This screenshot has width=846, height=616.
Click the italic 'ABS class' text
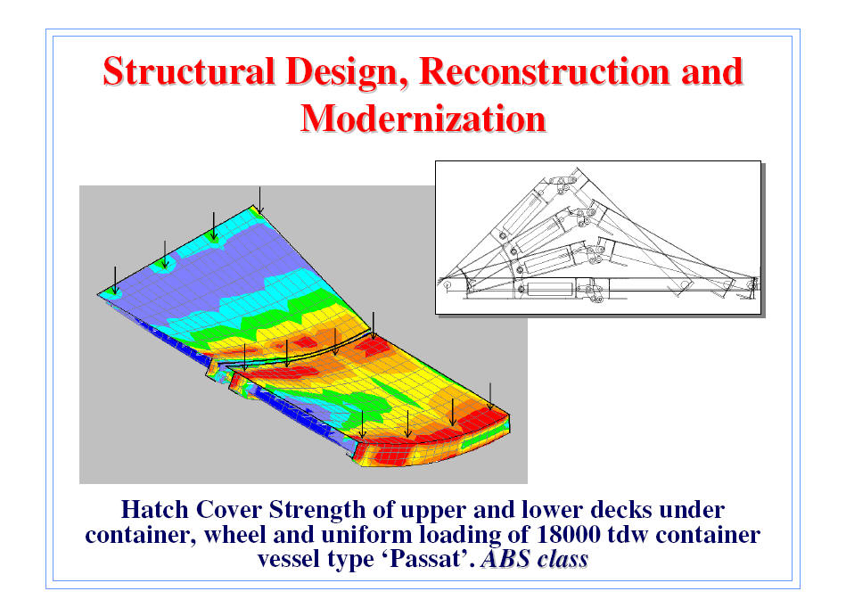tap(533, 561)
